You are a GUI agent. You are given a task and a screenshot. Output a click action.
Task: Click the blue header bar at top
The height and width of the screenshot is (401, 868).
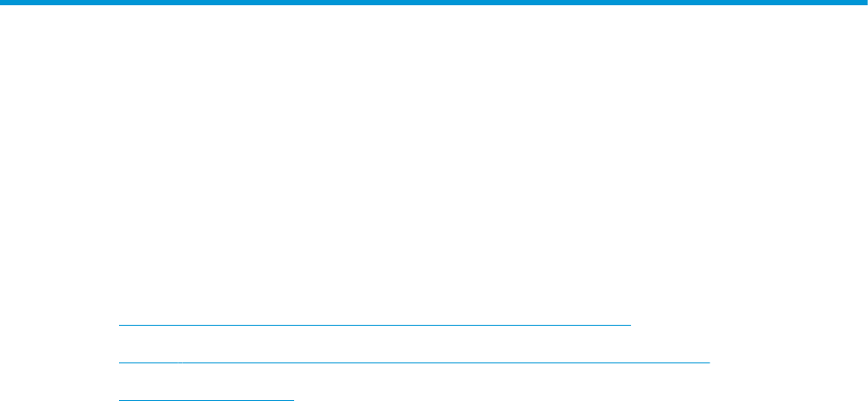pos(434,3)
